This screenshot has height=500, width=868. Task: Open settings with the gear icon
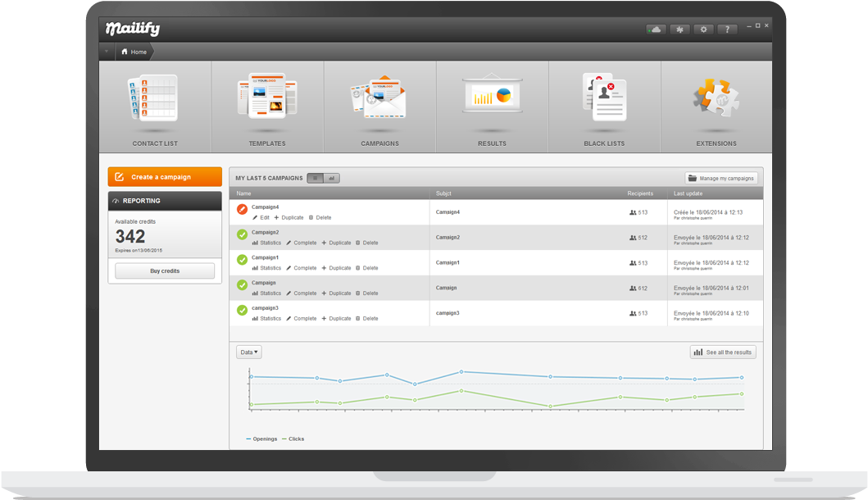pyautogui.click(x=703, y=30)
